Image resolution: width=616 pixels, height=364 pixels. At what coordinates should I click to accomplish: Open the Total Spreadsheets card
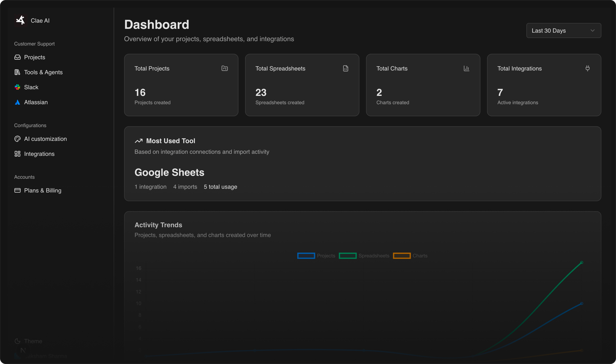[302, 85]
